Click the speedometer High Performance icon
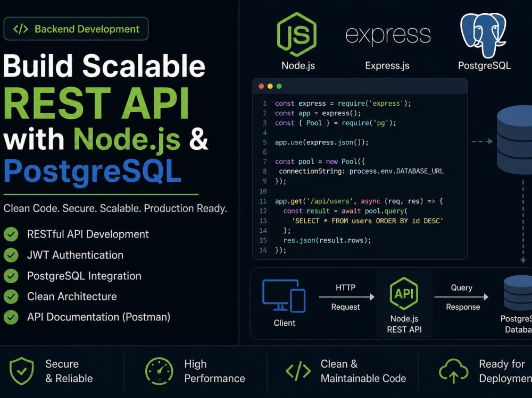Viewport: 532px width, 398px height. tap(159, 371)
